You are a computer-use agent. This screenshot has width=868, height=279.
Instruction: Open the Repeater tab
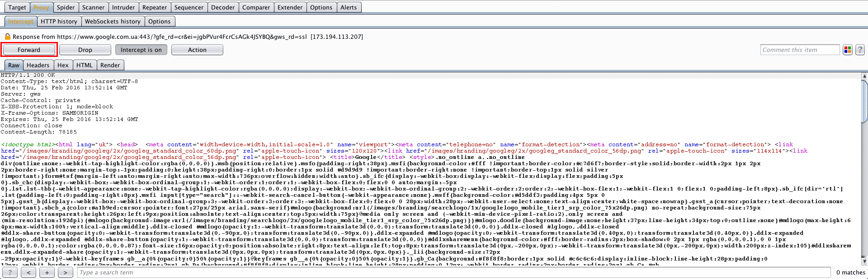click(x=155, y=7)
